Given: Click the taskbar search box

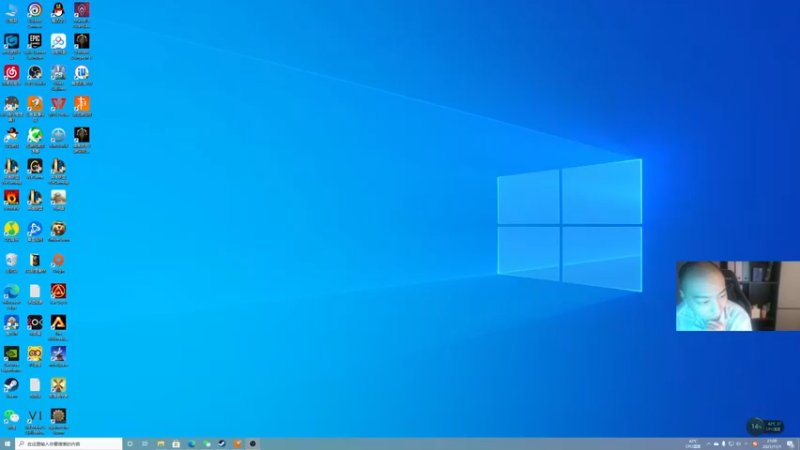Looking at the screenshot, I should pyautogui.click(x=69, y=444).
